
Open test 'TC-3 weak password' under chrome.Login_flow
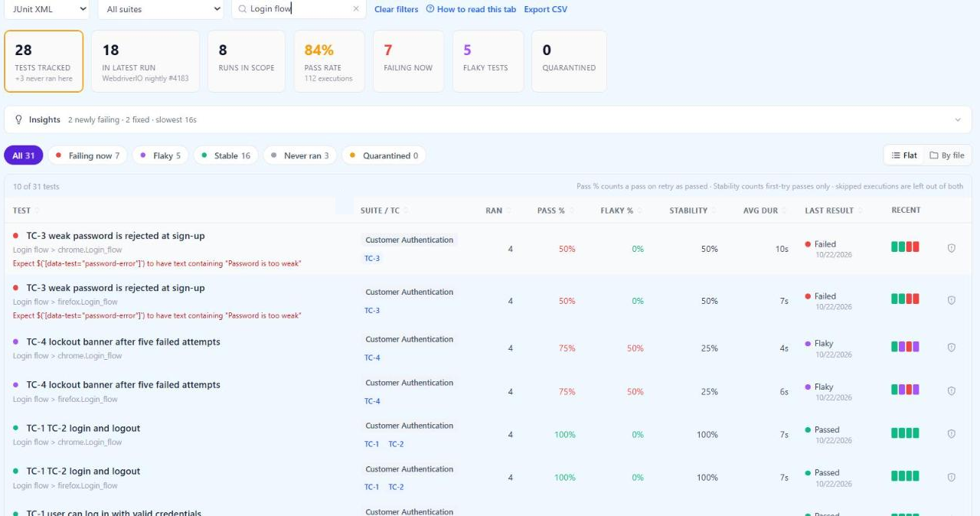116,236
